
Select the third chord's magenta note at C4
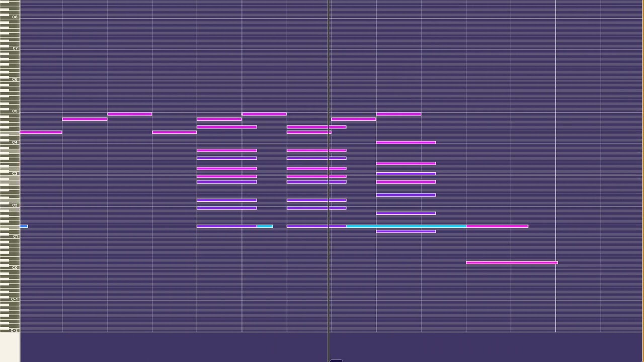(406, 143)
